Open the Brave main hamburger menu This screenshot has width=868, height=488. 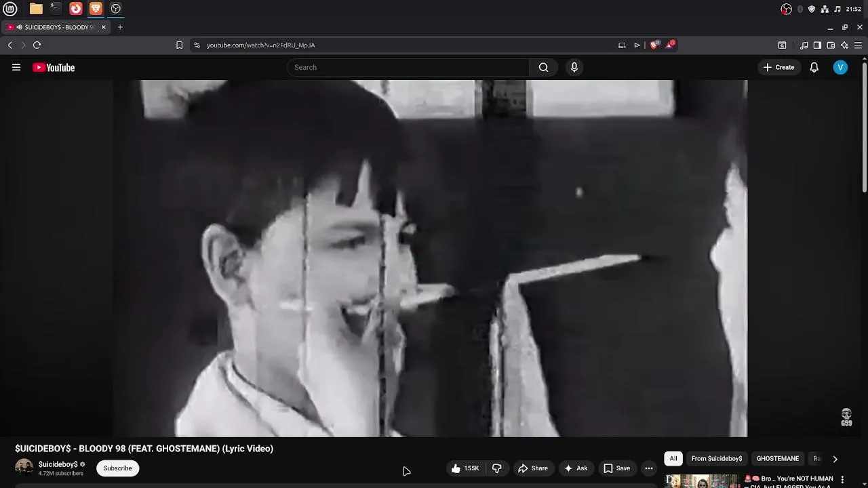click(x=858, y=45)
